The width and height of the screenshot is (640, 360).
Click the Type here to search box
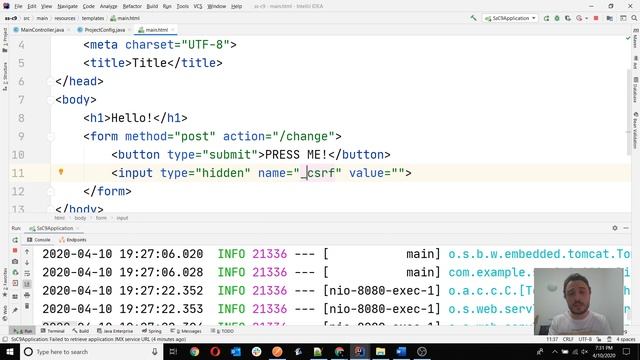(91, 351)
